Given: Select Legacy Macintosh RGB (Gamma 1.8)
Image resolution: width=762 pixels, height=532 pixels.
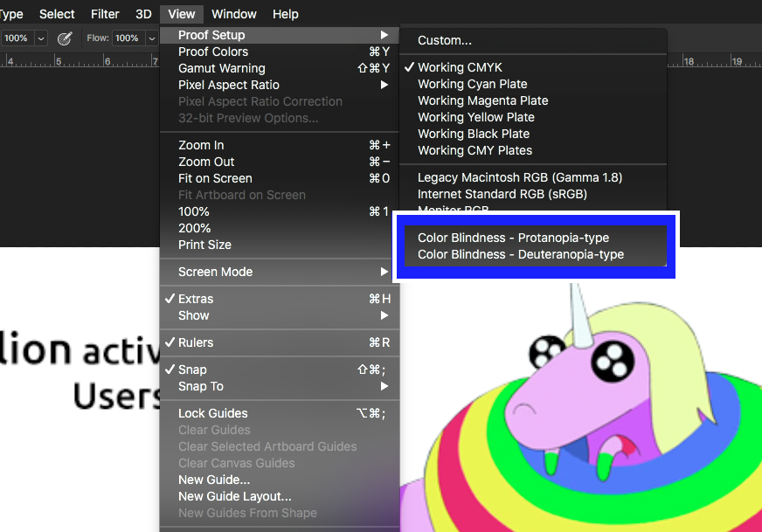Looking at the screenshot, I should 533,177.
